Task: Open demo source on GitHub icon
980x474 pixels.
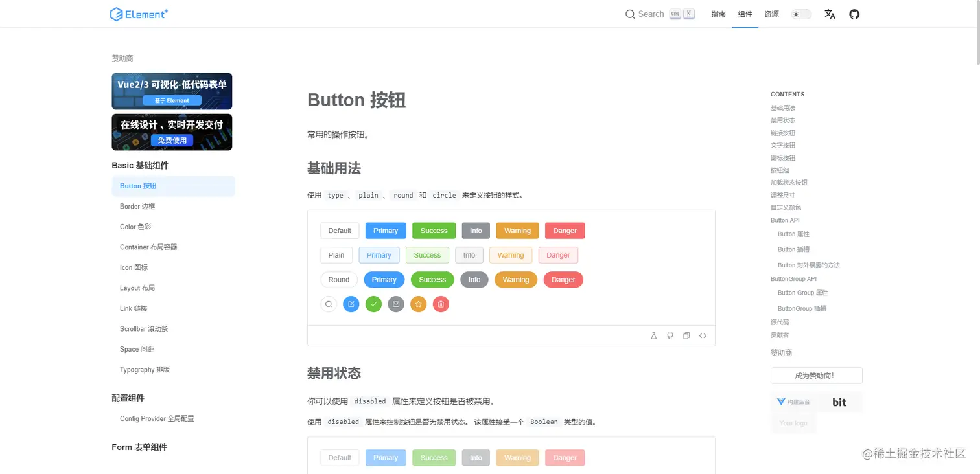Action: click(x=670, y=336)
